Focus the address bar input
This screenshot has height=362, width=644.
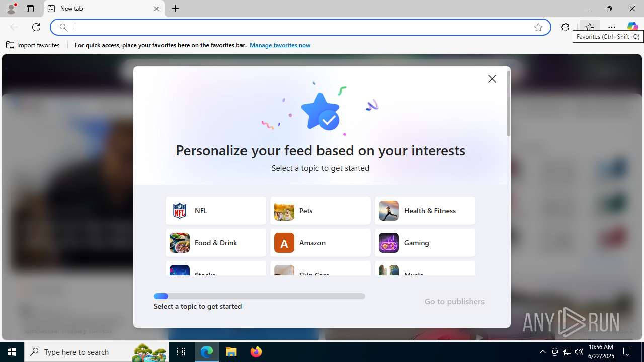coord(302,27)
